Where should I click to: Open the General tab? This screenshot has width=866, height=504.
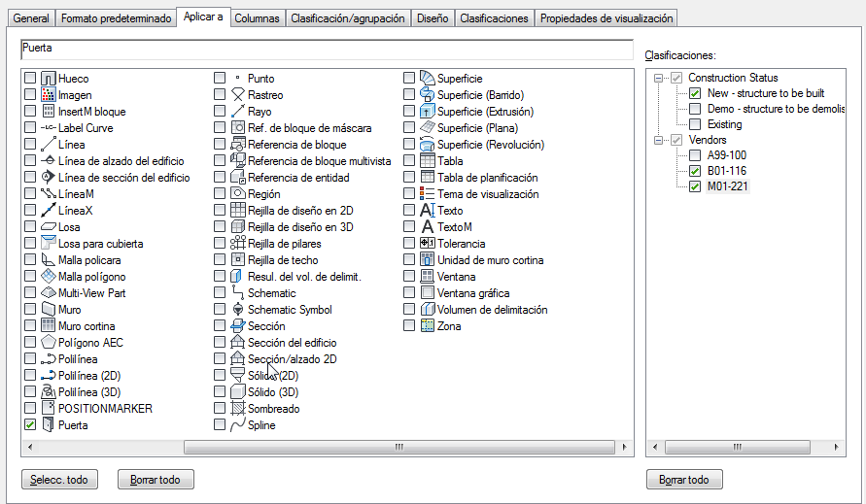point(31,18)
